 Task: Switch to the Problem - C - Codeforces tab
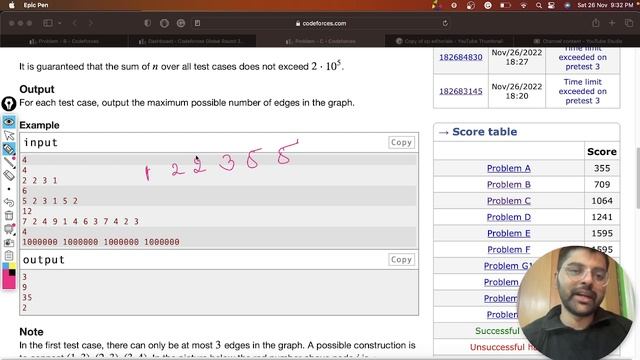[320, 41]
